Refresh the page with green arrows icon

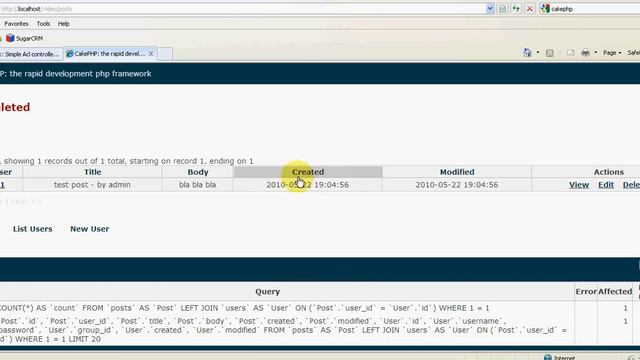click(x=516, y=9)
